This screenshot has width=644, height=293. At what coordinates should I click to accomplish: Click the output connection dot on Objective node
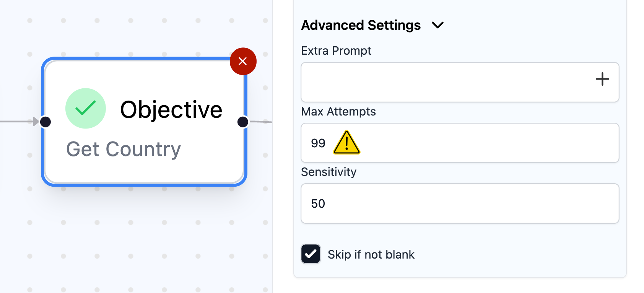click(243, 122)
